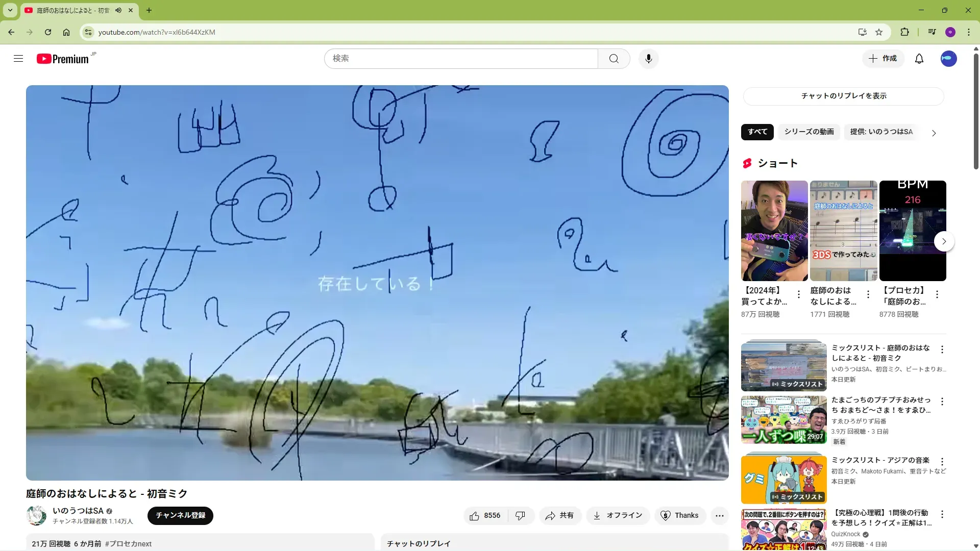
Task: Select the シリーズの動画 chip
Action: (808, 132)
